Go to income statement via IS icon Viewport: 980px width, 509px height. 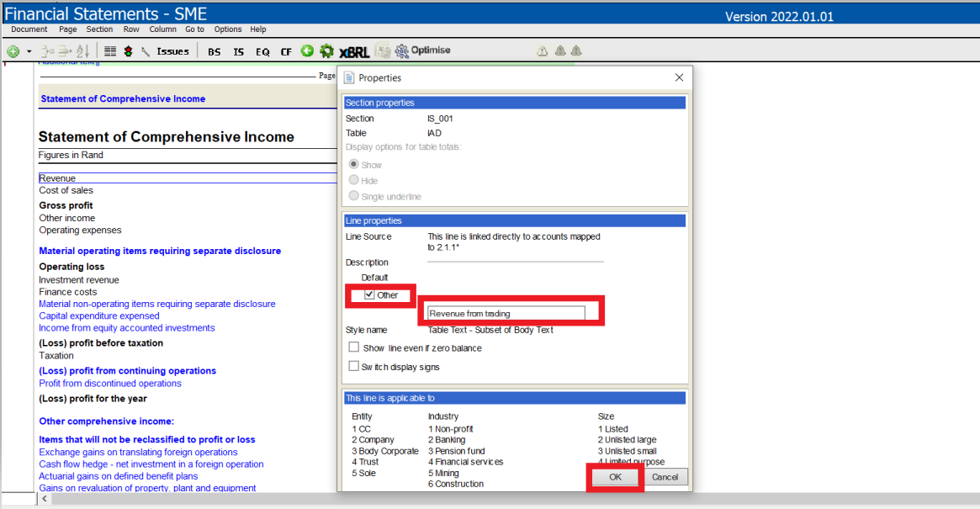pyautogui.click(x=239, y=51)
